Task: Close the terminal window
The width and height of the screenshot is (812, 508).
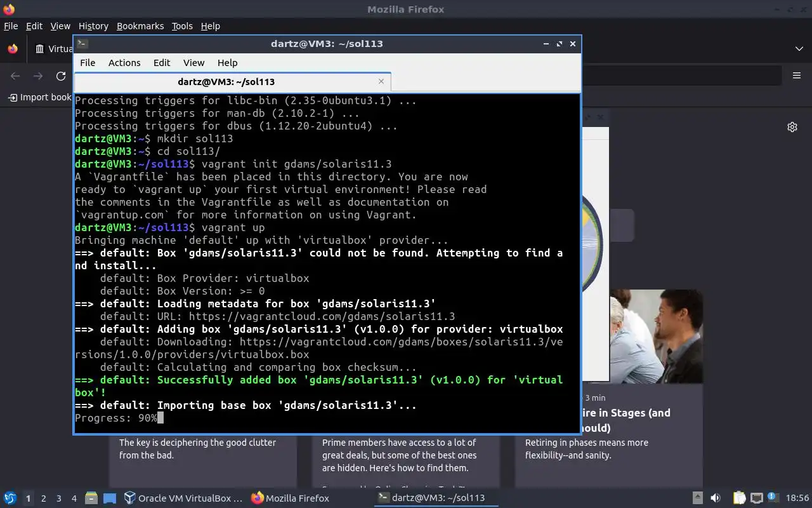Action: click(x=573, y=44)
